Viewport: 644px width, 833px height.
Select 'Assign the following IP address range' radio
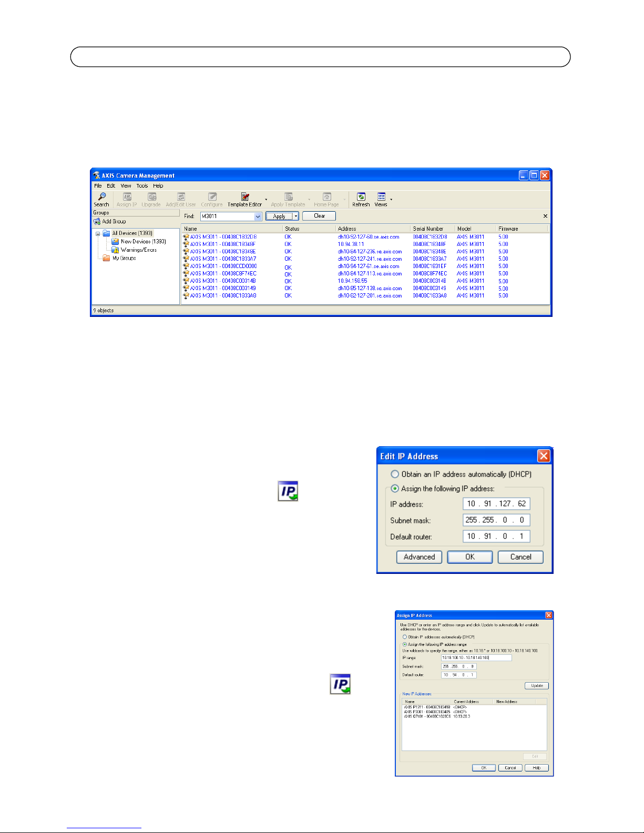(405, 644)
